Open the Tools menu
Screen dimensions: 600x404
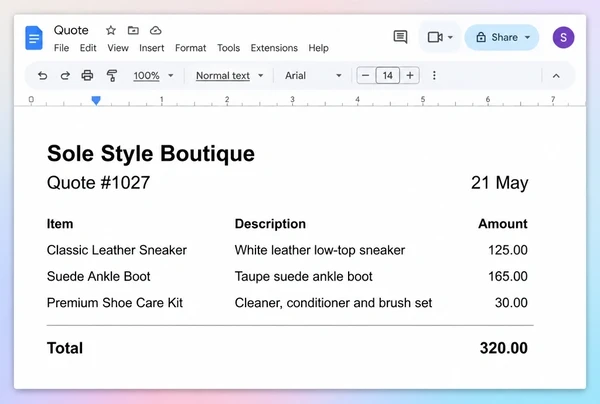click(x=228, y=48)
